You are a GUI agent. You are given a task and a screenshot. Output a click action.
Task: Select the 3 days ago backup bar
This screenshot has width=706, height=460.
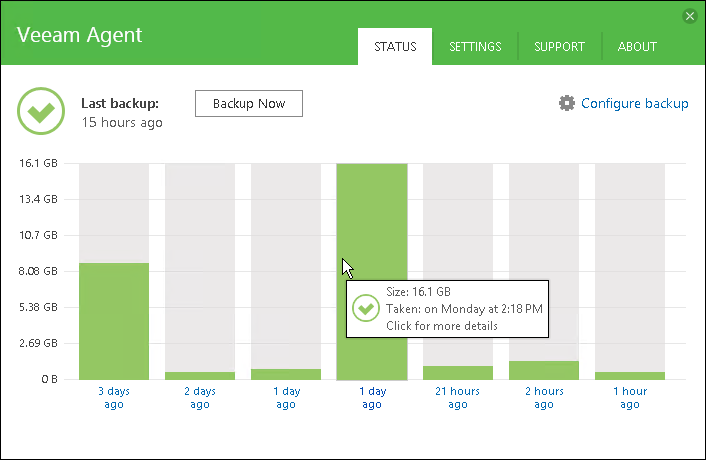[x=114, y=320]
